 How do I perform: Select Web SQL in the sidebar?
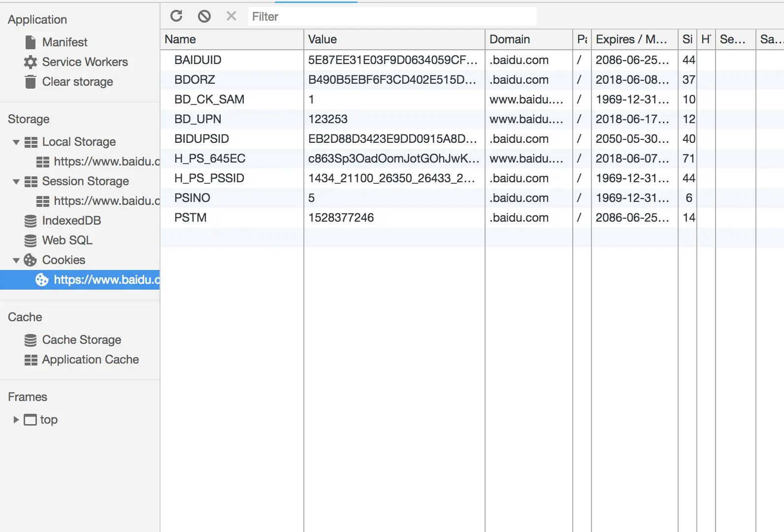(x=67, y=240)
